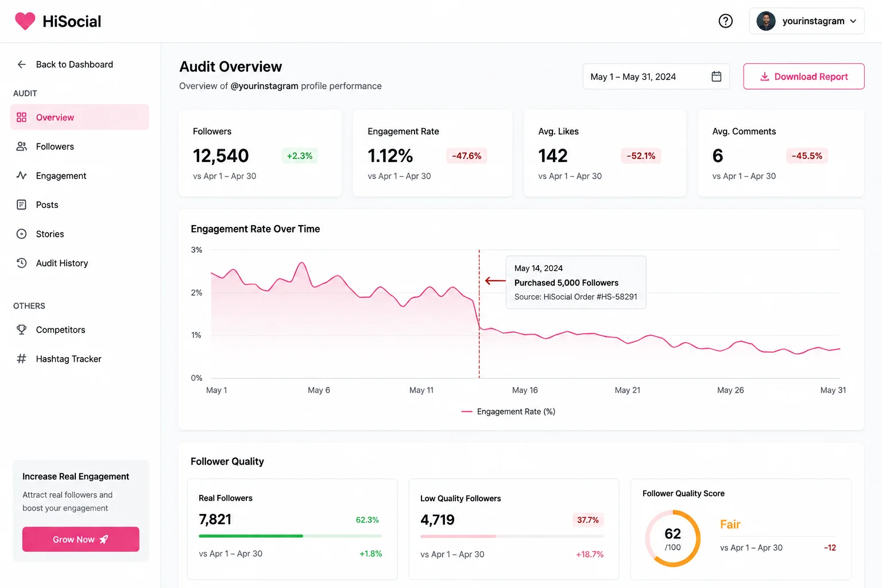Click the rocket icon on Grow Now
Viewport: 882px width, 588px height.
[104, 539]
